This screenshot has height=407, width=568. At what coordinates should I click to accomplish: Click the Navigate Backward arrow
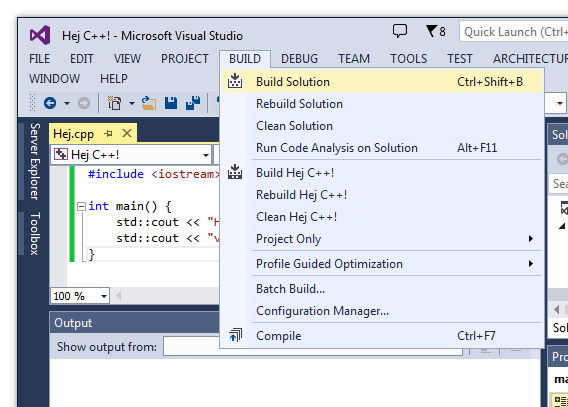pos(50,103)
